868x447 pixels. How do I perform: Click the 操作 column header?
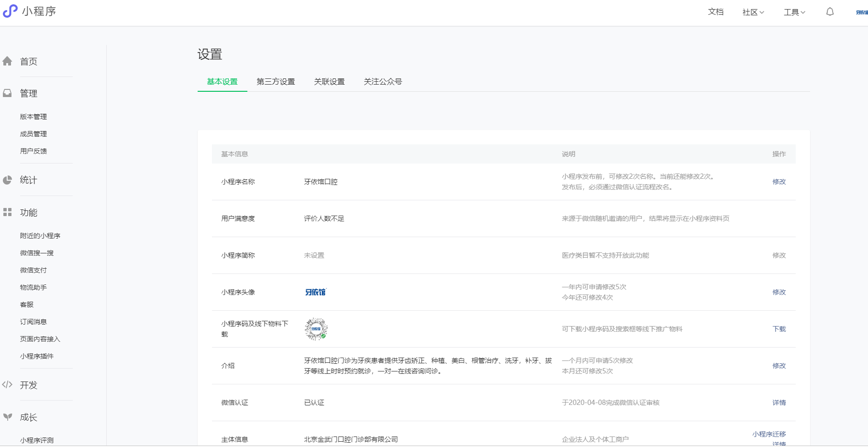[779, 154]
